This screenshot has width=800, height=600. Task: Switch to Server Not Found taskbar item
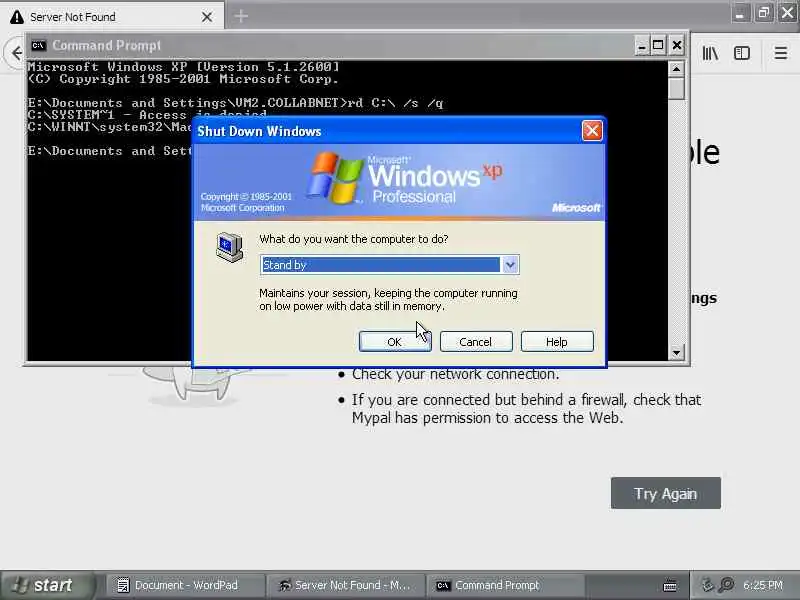(345, 585)
